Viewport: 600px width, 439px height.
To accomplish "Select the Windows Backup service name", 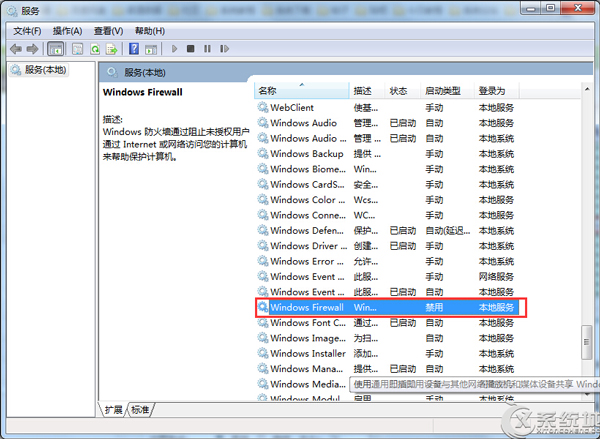I will [307, 153].
